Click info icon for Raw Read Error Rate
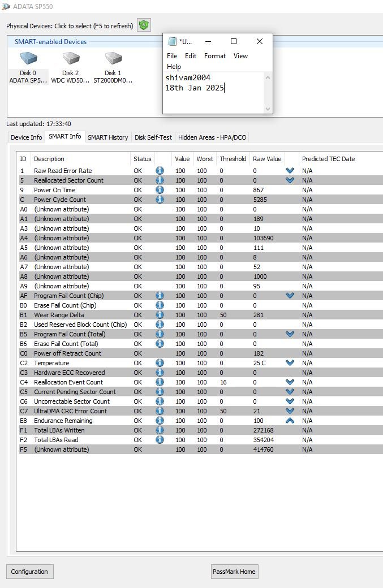This screenshot has height=588, width=383. 160,171
